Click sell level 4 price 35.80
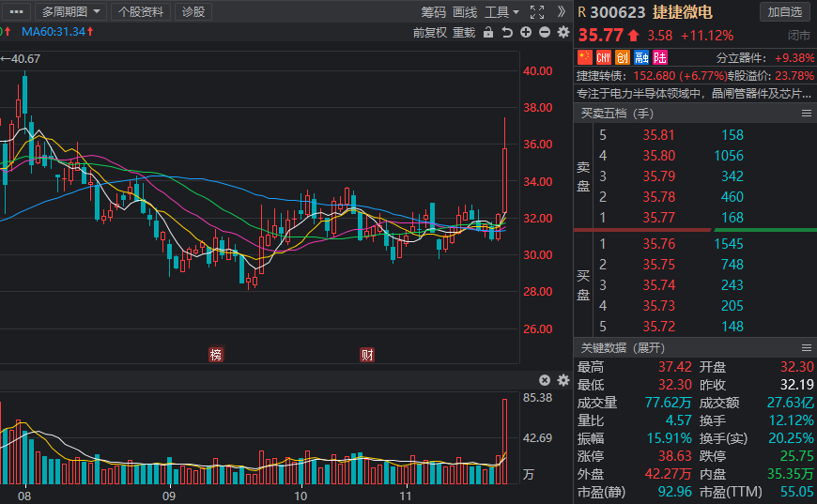Screen dimensions: 817x504 pyautogui.click(x=658, y=156)
